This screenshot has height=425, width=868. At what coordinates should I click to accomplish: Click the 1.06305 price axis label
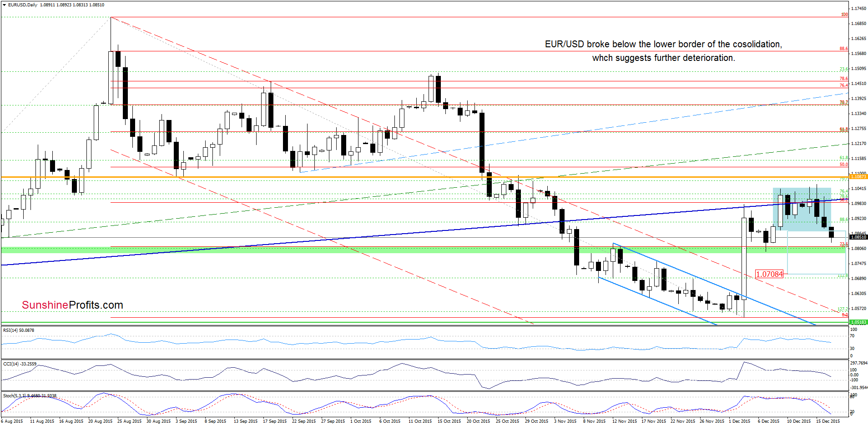858,294
